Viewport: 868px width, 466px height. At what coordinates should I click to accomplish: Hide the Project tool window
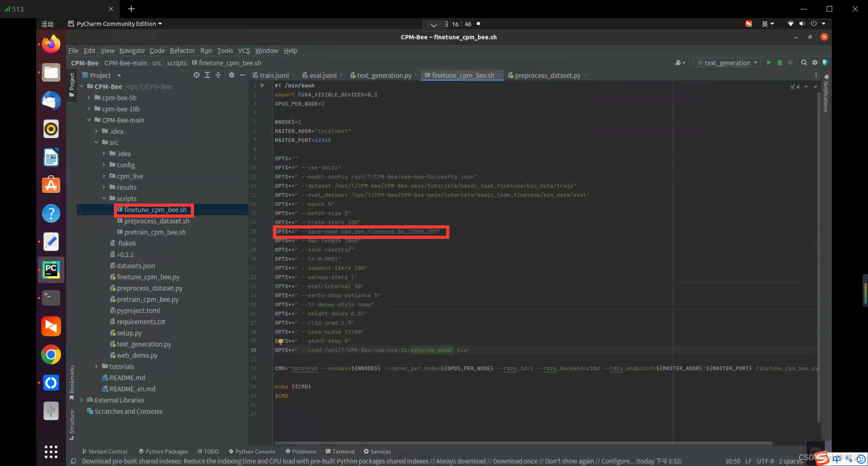coord(242,75)
